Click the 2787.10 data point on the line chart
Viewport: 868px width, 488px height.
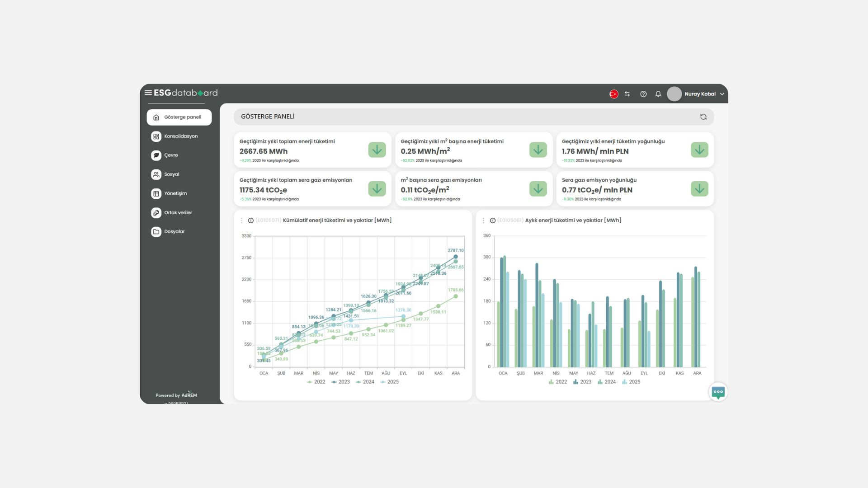click(x=456, y=257)
